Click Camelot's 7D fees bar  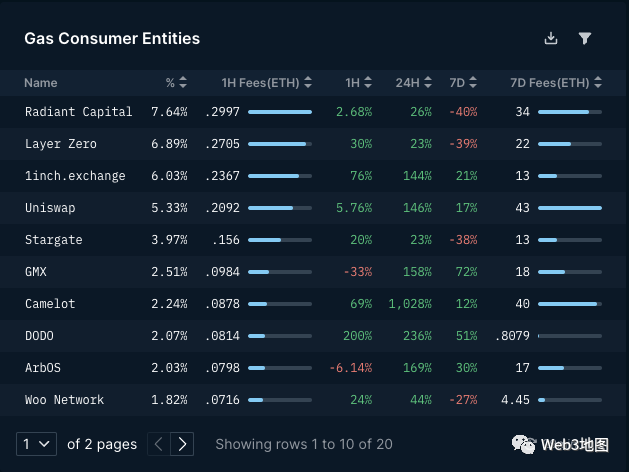[570, 304]
